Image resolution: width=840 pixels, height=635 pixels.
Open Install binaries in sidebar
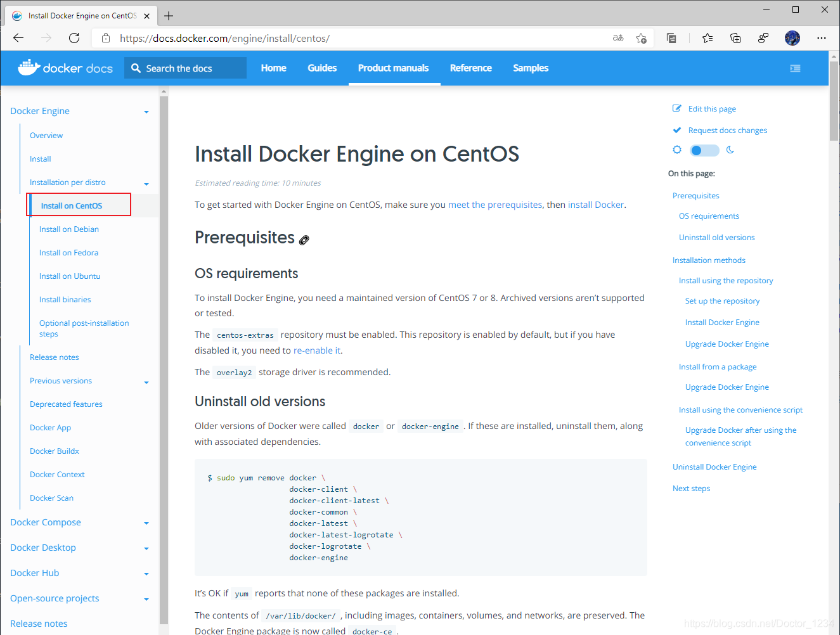(x=65, y=300)
